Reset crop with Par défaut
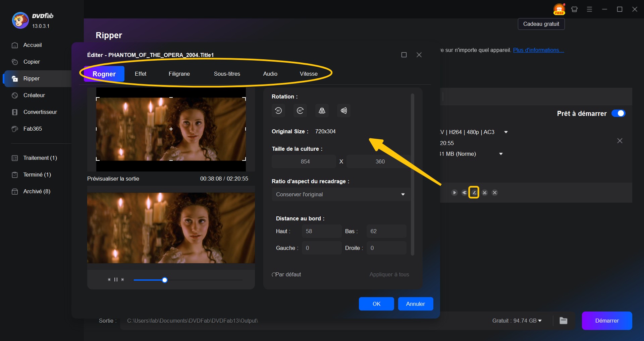 286,274
